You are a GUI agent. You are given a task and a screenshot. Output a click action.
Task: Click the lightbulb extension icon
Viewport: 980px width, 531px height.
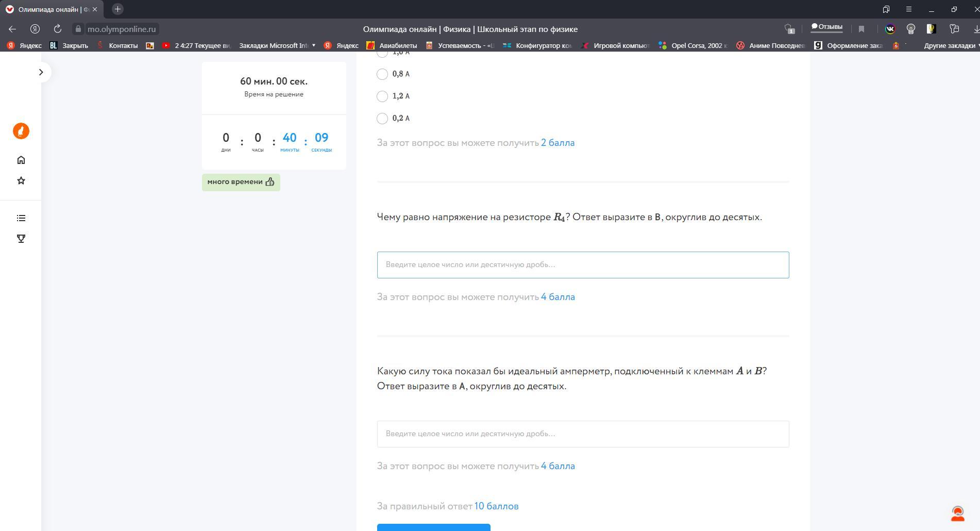[x=911, y=29]
